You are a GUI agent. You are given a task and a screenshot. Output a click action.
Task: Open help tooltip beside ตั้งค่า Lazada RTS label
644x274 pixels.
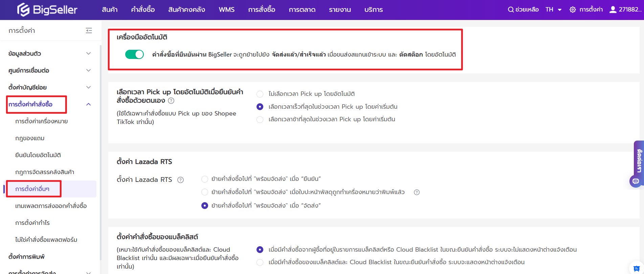(181, 180)
